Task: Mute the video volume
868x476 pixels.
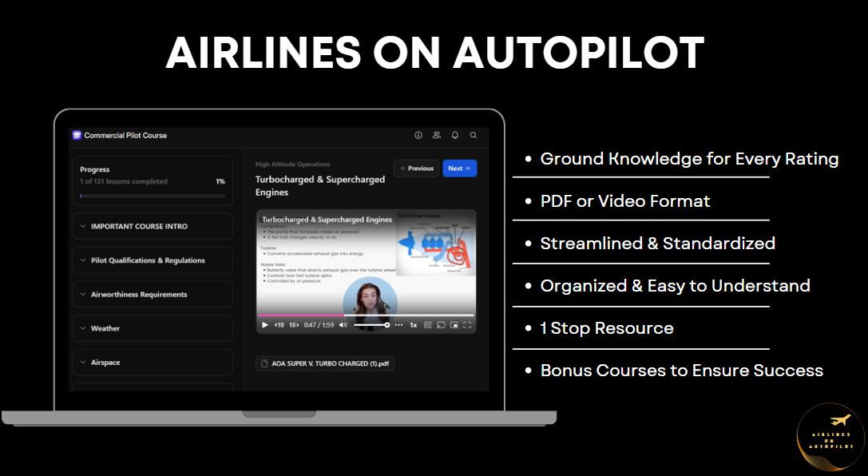Action: click(343, 325)
